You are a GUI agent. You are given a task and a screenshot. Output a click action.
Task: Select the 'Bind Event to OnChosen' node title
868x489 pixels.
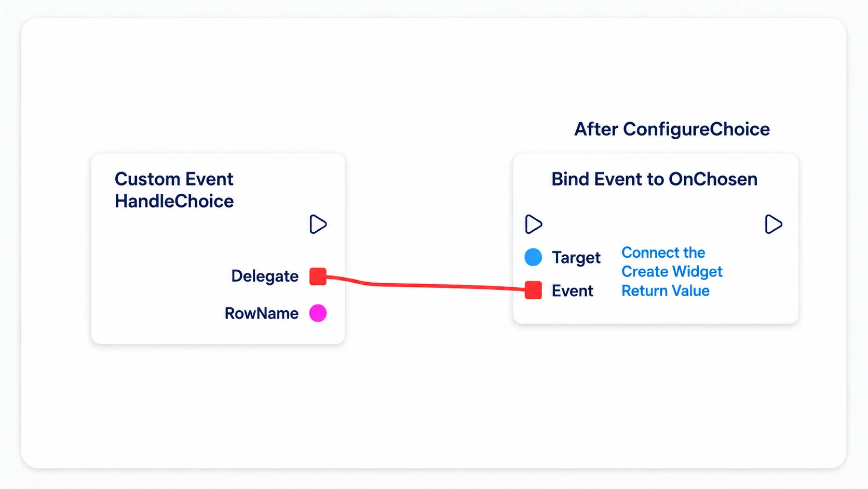coord(654,179)
